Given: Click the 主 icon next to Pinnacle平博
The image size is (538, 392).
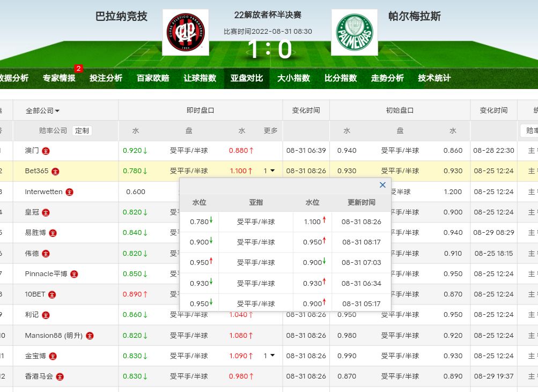Looking at the screenshot, I should [x=74, y=274].
